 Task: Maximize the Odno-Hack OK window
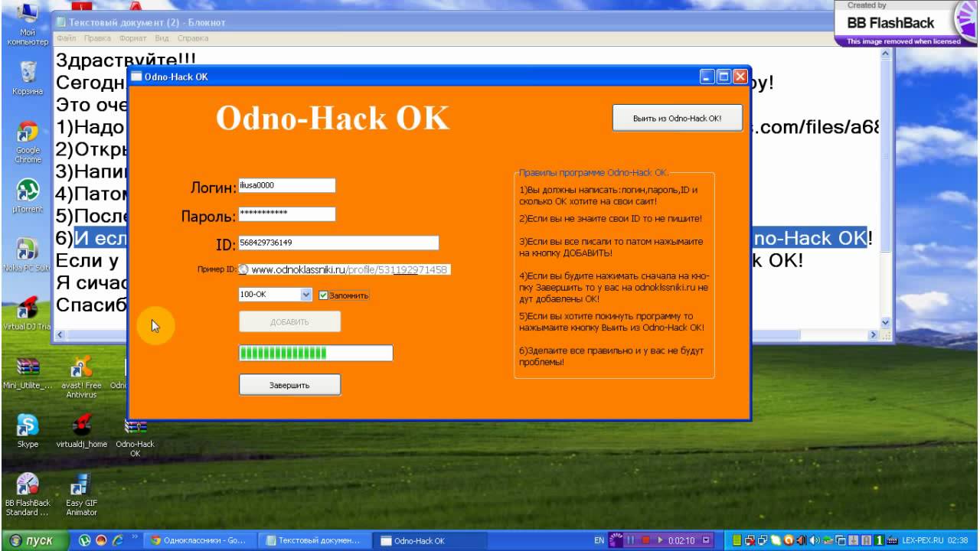[724, 77]
